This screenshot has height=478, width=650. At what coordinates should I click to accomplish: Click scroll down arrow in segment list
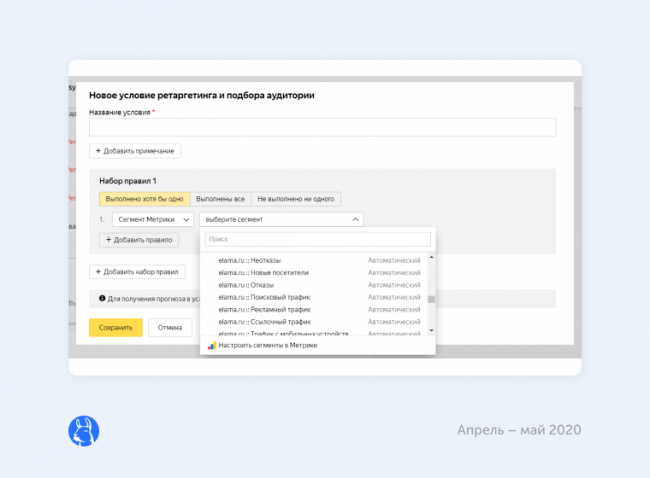click(x=431, y=330)
